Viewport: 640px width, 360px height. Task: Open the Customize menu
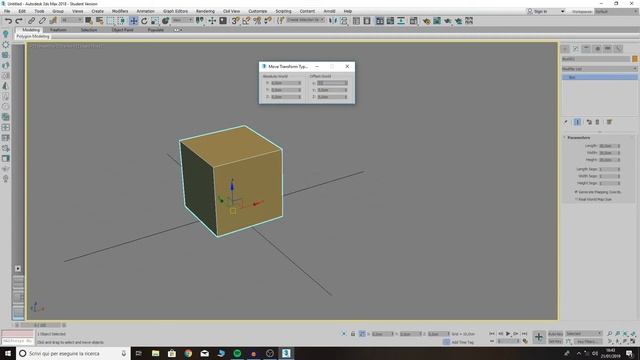click(258, 11)
